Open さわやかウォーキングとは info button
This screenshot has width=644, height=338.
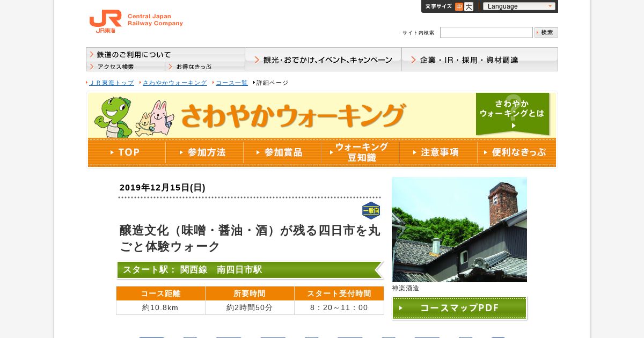513,114
